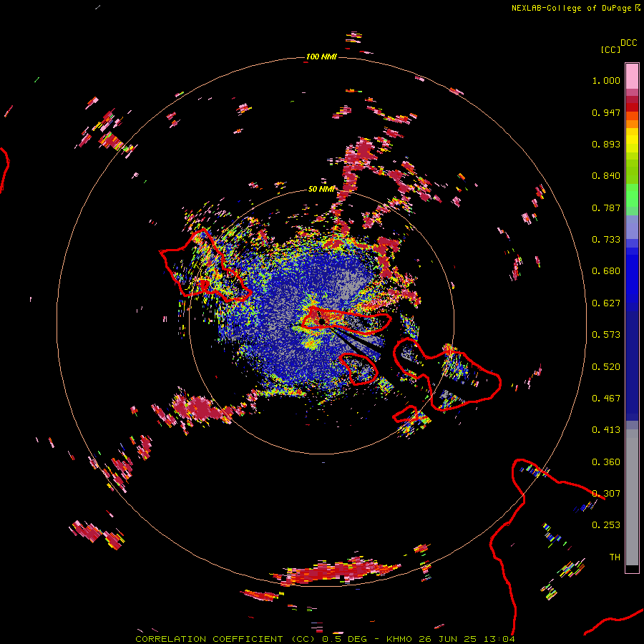Viewport: 644px width, 644px height.
Task: Click the 0.467 scale value
Action: point(606,399)
